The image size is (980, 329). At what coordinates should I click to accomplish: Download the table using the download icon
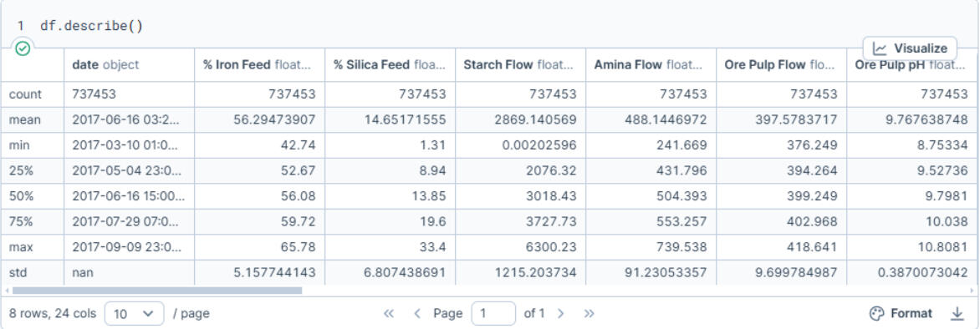tap(957, 313)
